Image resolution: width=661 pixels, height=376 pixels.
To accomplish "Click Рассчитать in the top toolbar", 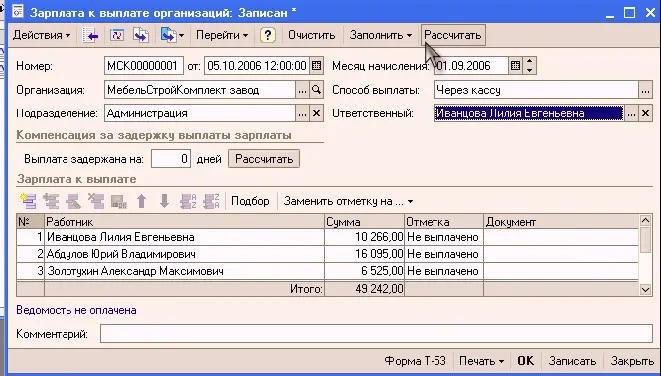I will pos(453,35).
